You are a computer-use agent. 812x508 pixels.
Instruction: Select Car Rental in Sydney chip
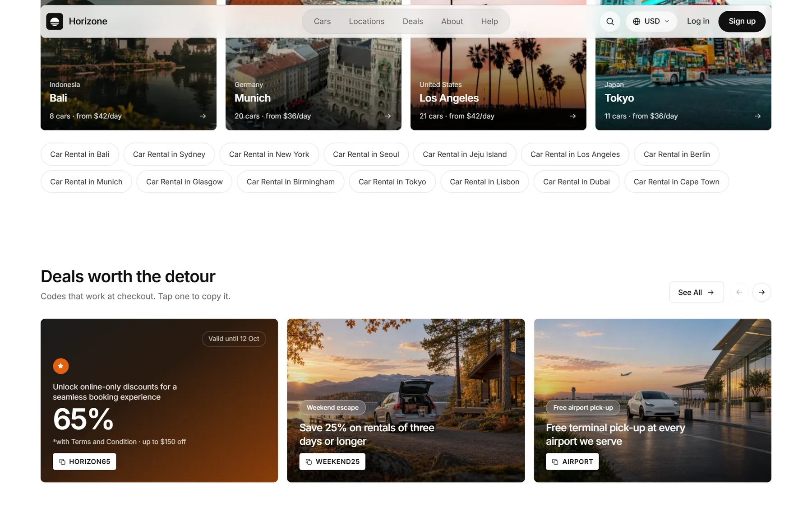coord(169,154)
